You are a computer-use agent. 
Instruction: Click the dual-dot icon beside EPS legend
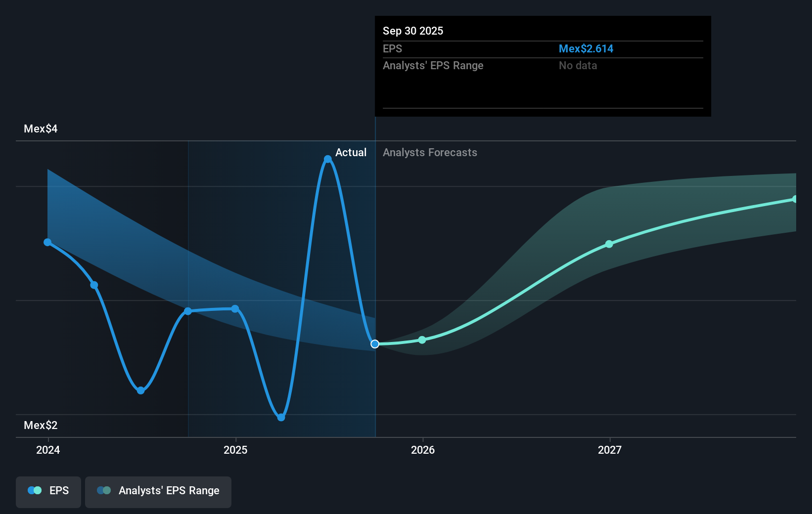point(34,490)
